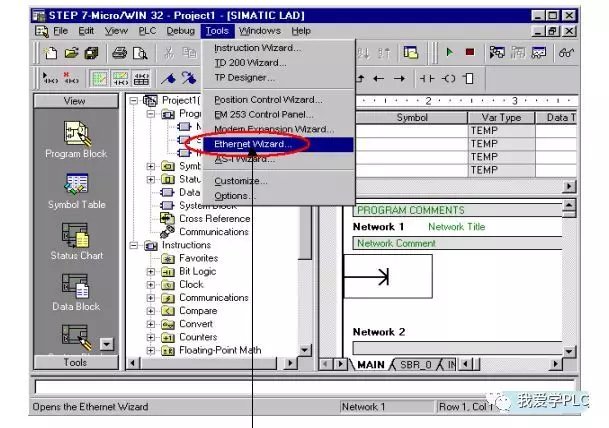The width and height of the screenshot is (609, 428).
Task: Open the Debug menu
Action: pyautogui.click(x=181, y=31)
